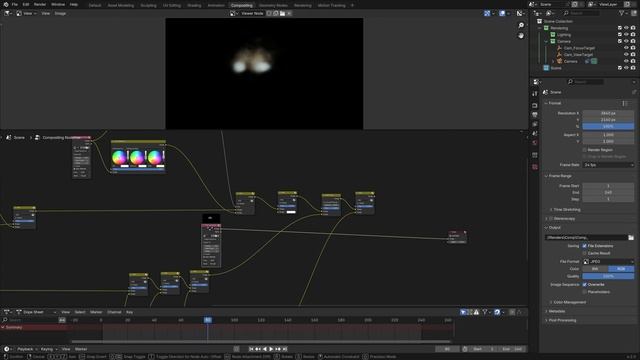The image size is (640, 360).
Task: Open the Render properties tab icon
Action: 535,105
